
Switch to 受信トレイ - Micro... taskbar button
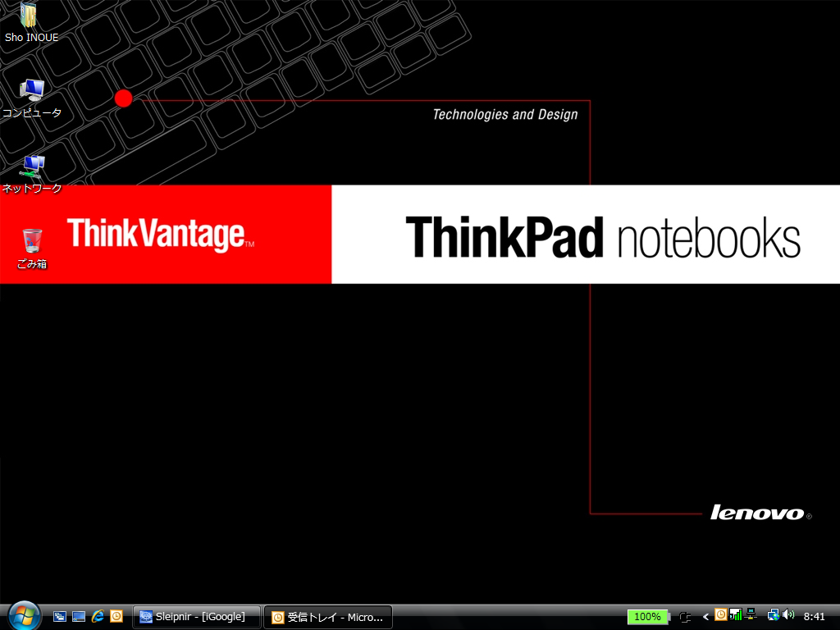pos(328,617)
